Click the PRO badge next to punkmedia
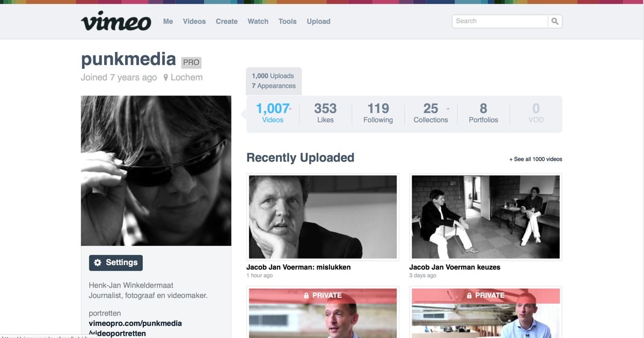 [191, 62]
